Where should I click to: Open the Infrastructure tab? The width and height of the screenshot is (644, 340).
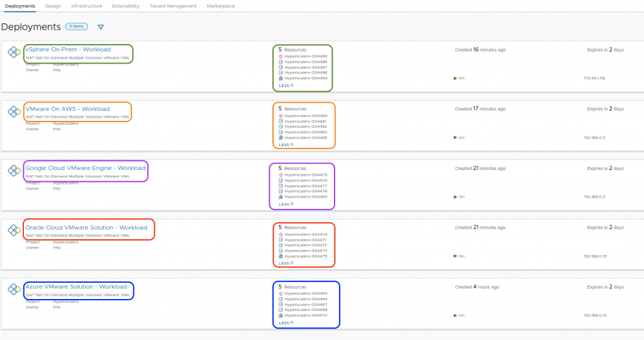click(x=87, y=6)
